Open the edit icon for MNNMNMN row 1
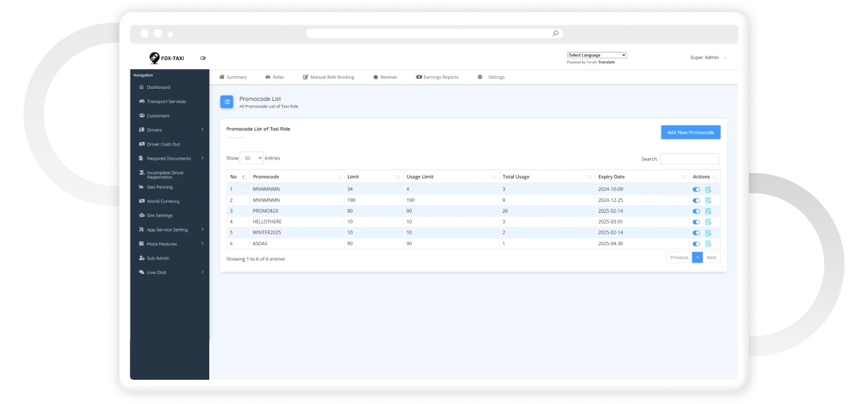868x404 pixels. point(708,189)
